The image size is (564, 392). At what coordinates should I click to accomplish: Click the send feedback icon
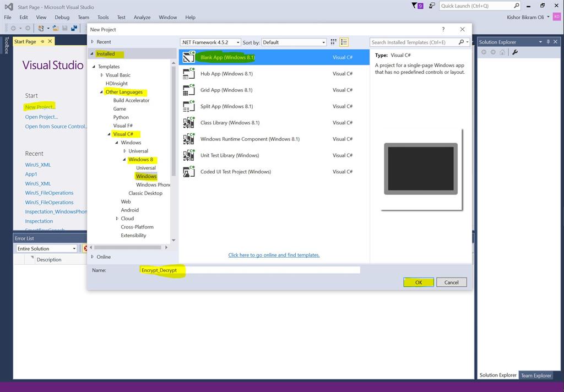432,6
